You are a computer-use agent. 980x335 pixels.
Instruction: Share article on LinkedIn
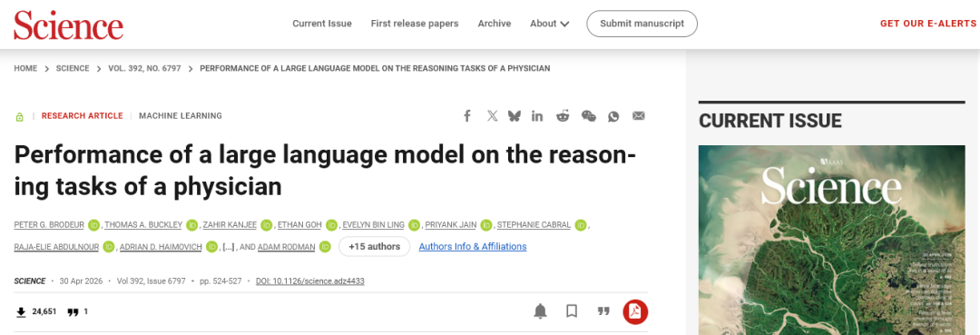pos(537,115)
